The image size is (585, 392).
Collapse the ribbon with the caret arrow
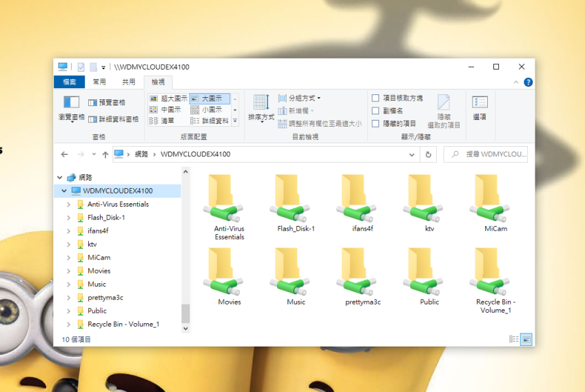coord(516,82)
